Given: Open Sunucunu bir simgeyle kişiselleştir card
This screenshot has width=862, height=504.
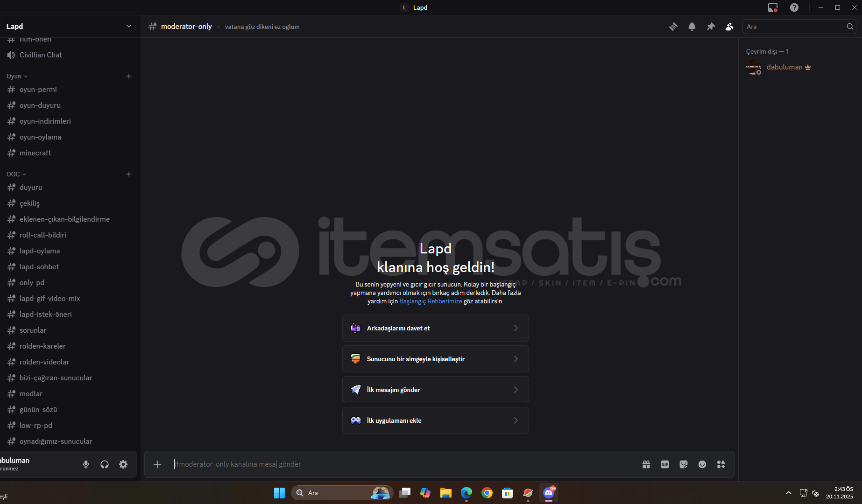Looking at the screenshot, I should coord(436,359).
